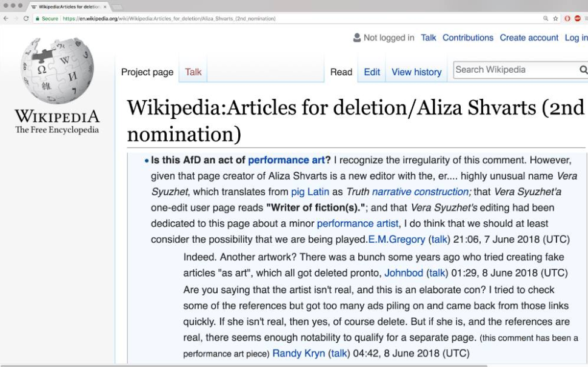Reload the page with the refresh icon

click(26, 18)
